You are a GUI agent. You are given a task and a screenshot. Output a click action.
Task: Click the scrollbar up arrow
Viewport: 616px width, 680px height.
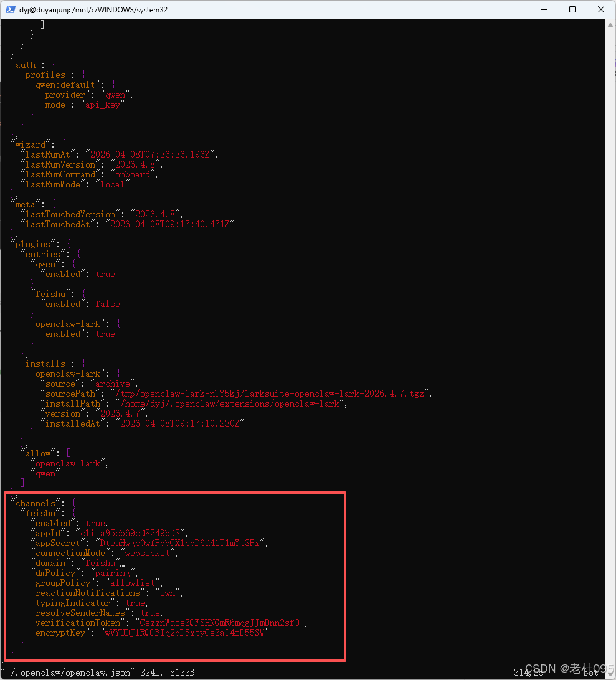[610, 25]
